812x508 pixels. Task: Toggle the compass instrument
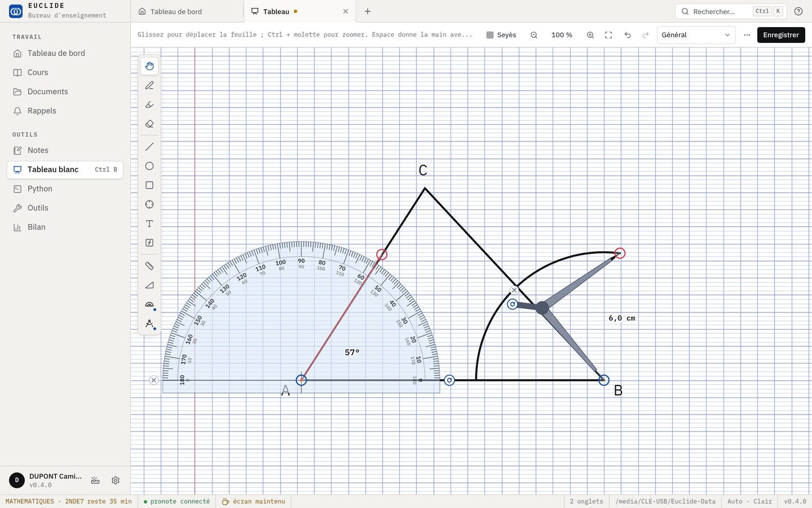pyautogui.click(x=149, y=323)
